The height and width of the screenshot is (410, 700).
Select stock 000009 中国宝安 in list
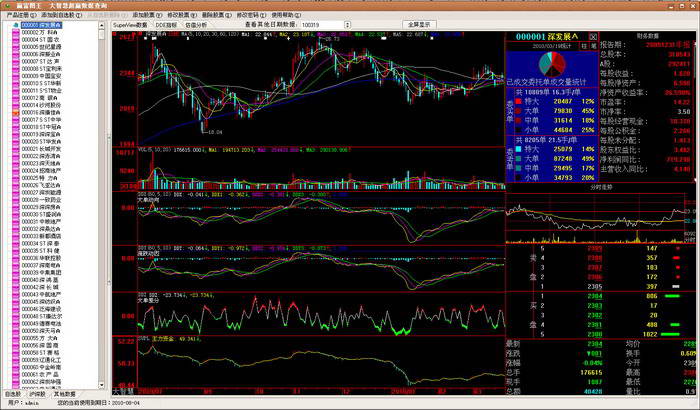click(x=41, y=76)
